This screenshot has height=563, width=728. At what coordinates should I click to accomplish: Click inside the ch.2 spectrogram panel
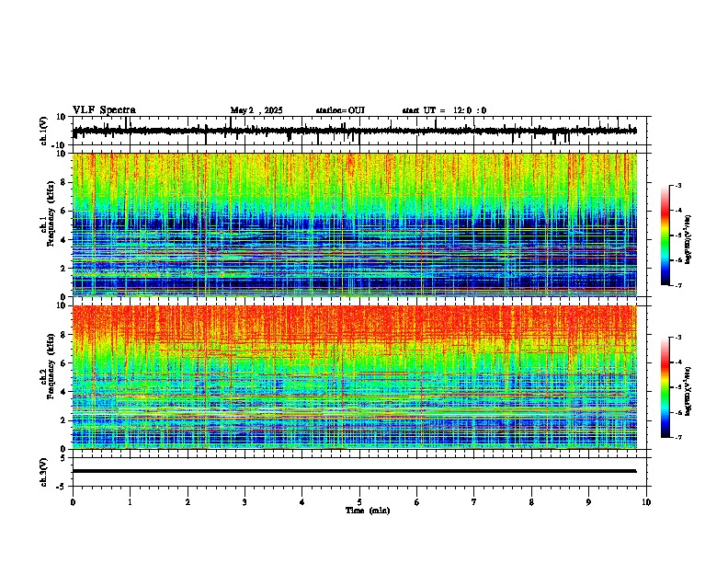pos(354,377)
